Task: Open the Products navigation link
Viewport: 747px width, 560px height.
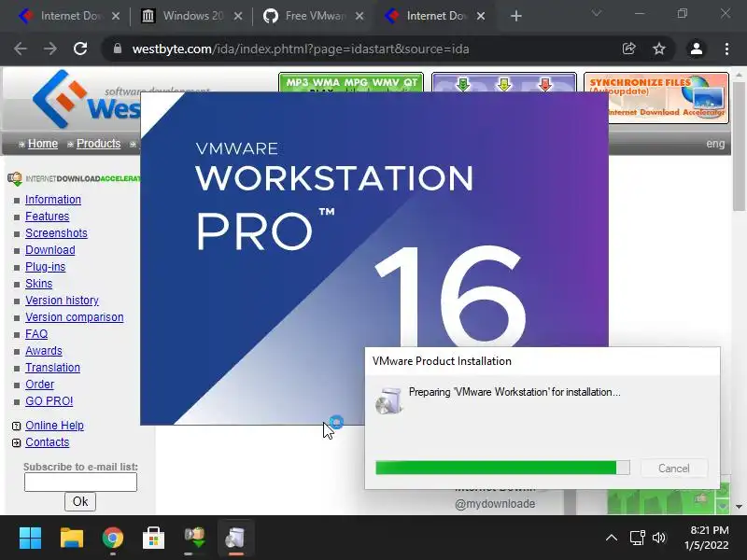Action: [x=99, y=144]
